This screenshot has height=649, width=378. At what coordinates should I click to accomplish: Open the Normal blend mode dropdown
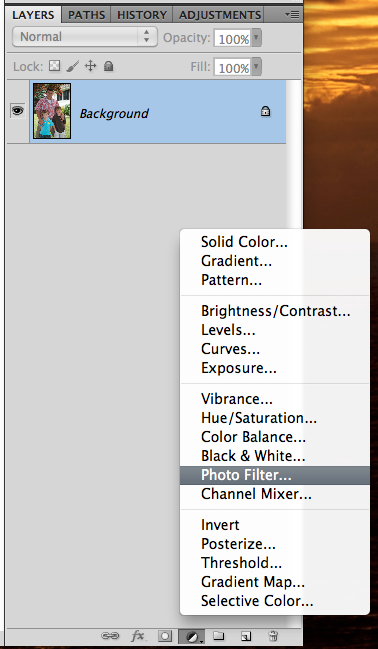(85, 37)
